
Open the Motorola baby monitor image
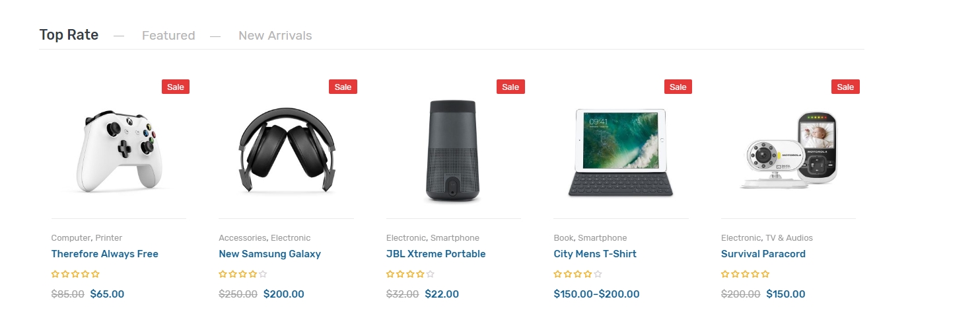(788, 151)
